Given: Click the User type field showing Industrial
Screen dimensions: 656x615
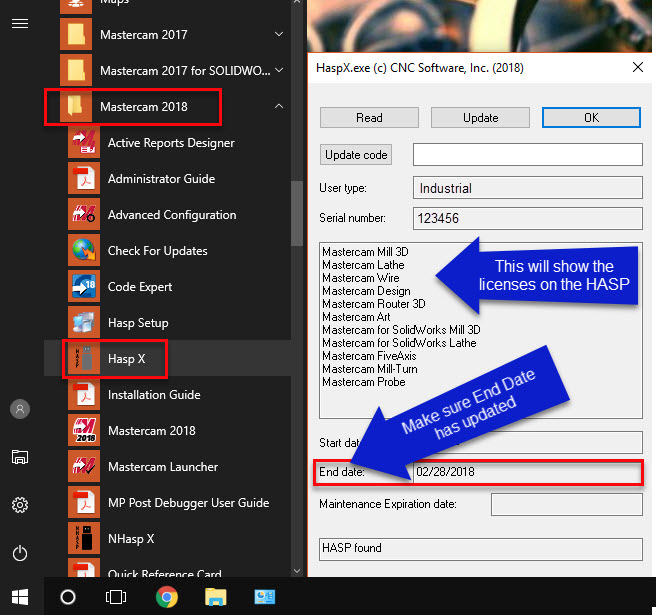Looking at the screenshot, I should 528,187.
